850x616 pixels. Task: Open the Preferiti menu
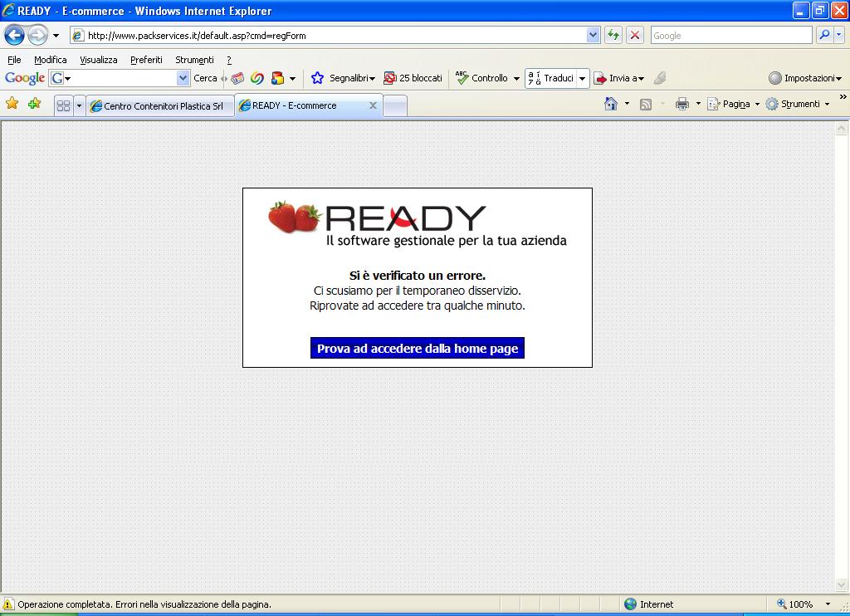tap(146, 60)
